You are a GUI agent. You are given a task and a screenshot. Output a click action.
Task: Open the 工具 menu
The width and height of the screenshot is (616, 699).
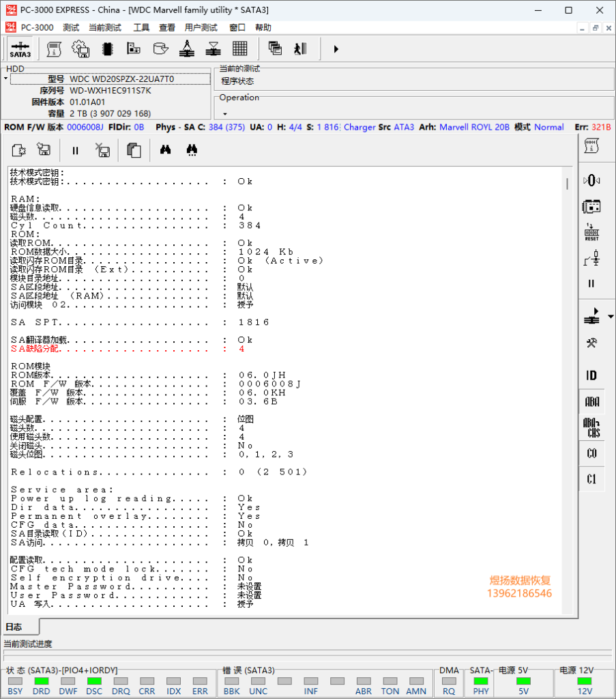[x=141, y=27]
